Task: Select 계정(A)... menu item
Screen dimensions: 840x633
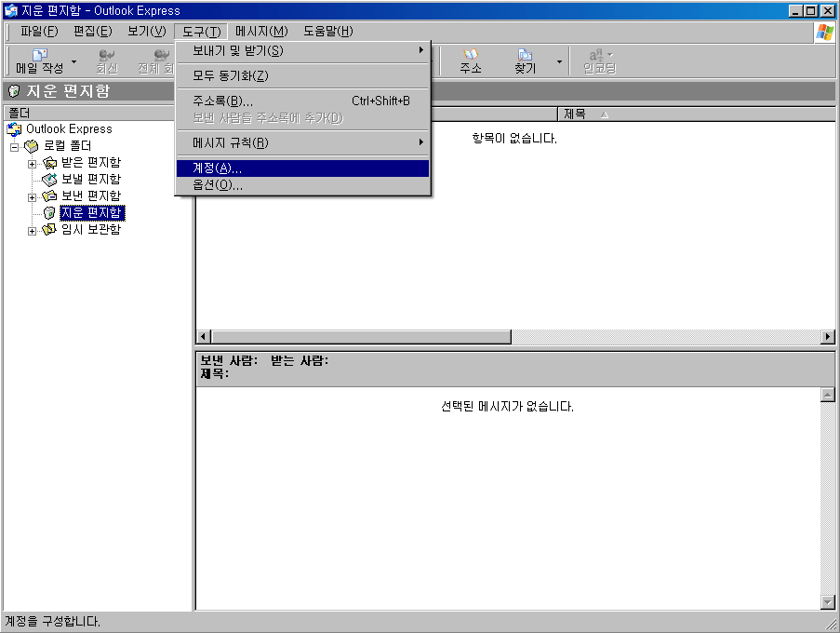Action: pos(302,168)
